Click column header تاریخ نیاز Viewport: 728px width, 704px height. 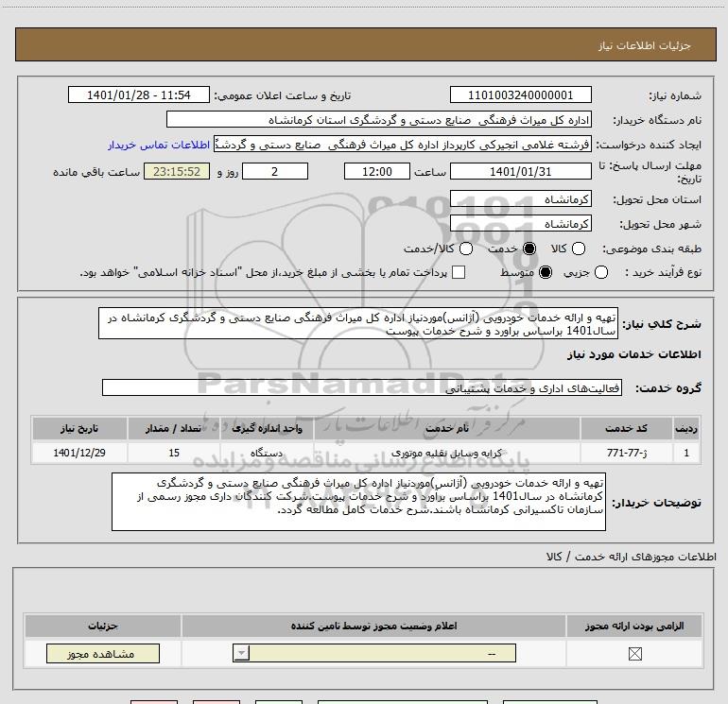79,428
